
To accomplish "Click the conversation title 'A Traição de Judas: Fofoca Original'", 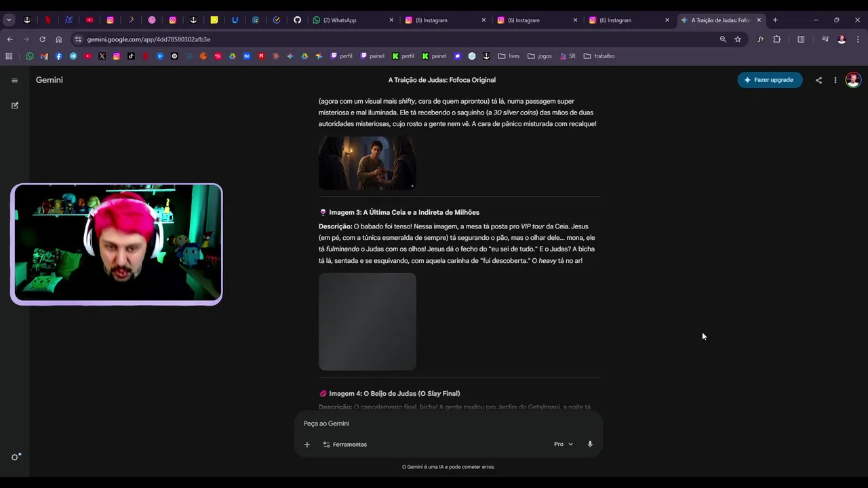I will (x=441, y=80).
